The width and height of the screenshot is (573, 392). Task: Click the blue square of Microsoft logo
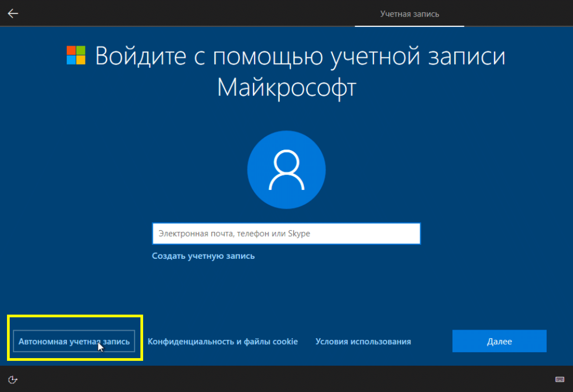[x=71, y=60]
